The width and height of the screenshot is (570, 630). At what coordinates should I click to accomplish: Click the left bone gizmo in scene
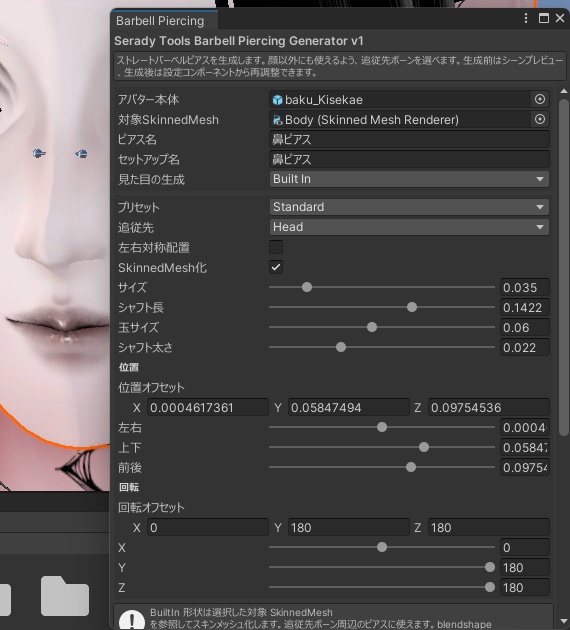39,153
